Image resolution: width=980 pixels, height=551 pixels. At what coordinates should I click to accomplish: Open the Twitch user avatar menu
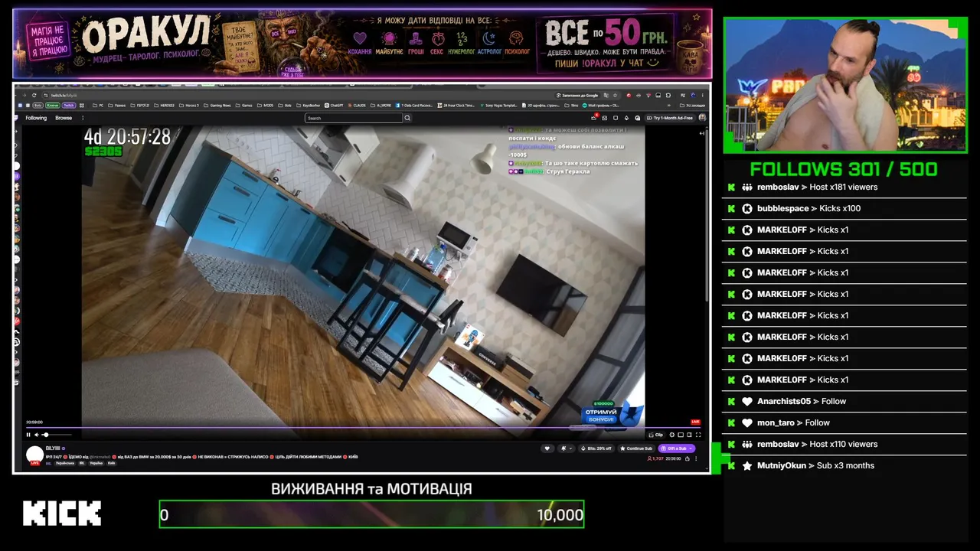click(702, 118)
